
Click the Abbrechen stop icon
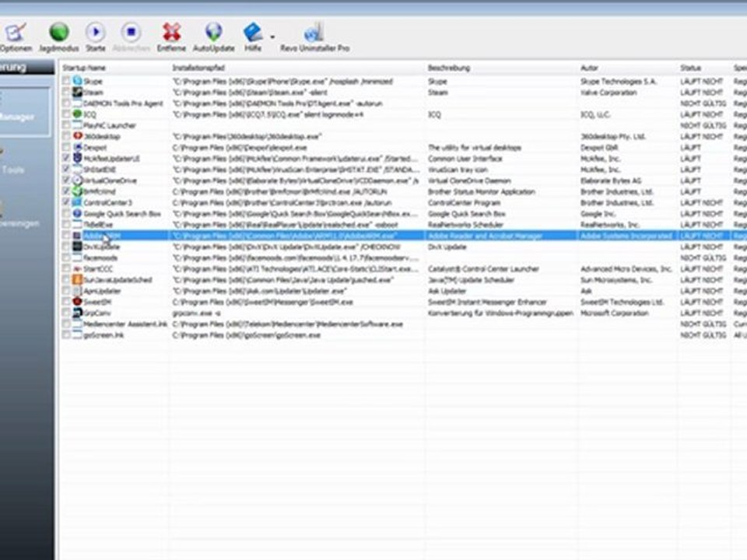[131, 32]
